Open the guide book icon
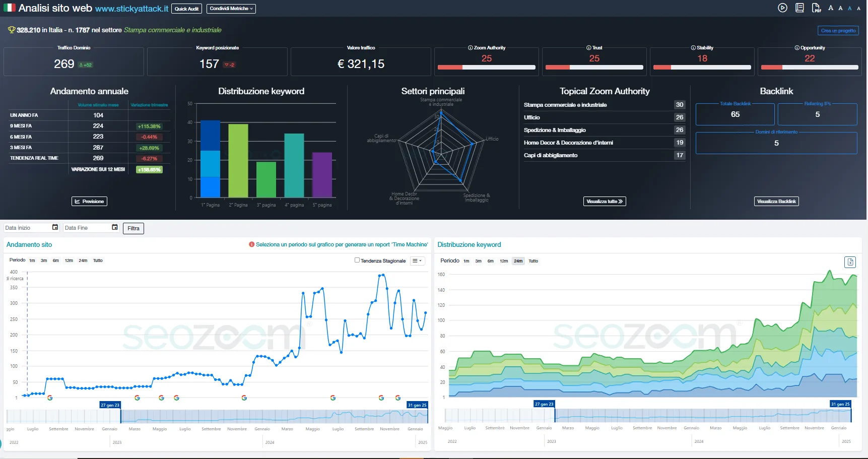This screenshot has width=868, height=459. (799, 8)
